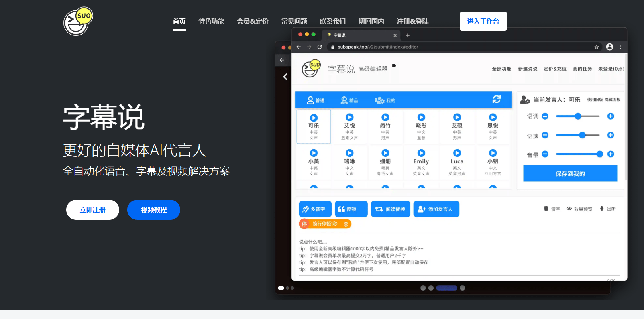Click the 多音字 button
644x319 pixels.
coord(315,209)
